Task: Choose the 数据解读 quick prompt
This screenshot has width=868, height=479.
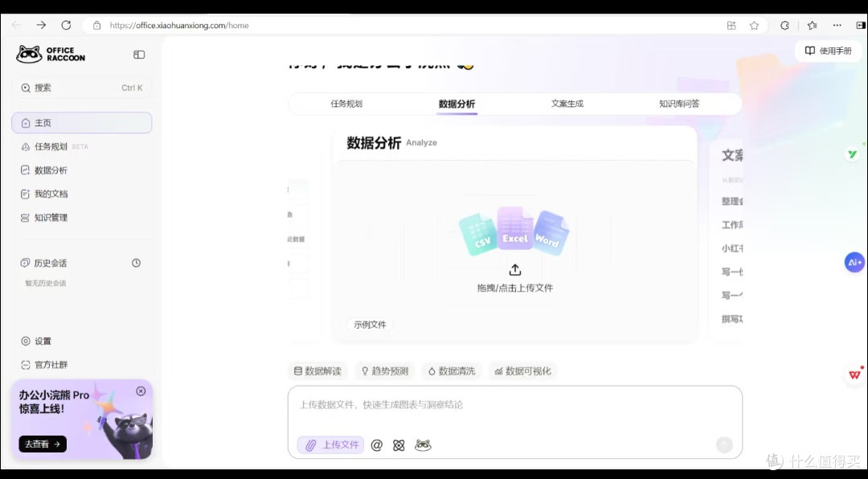Action: 317,371
